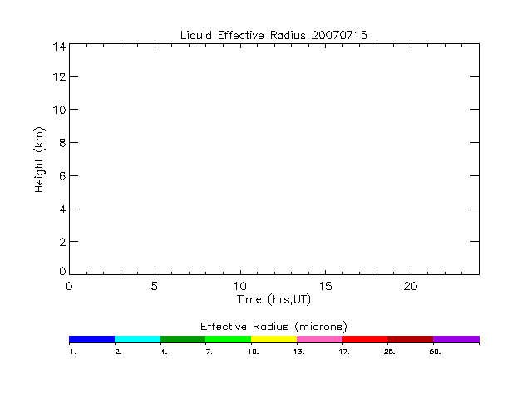Click the 15 tick label on time axis
This screenshot has width=532, height=399.
(325, 286)
